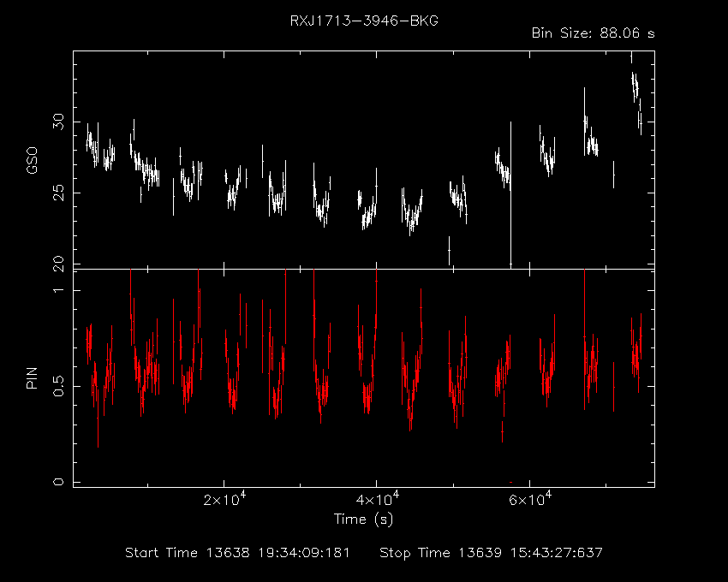Screen dimensions: 728x582
Task: Click the GSO y-axis label
Action: click(x=32, y=160)
